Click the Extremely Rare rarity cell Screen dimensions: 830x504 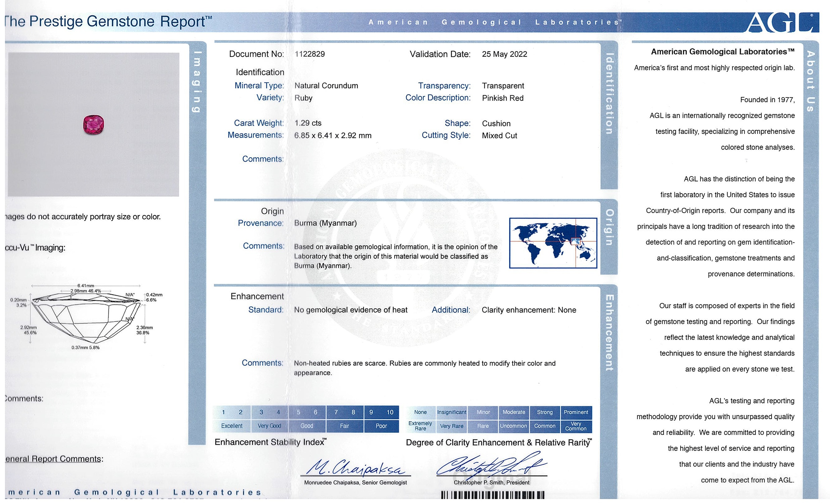[420, 426]
